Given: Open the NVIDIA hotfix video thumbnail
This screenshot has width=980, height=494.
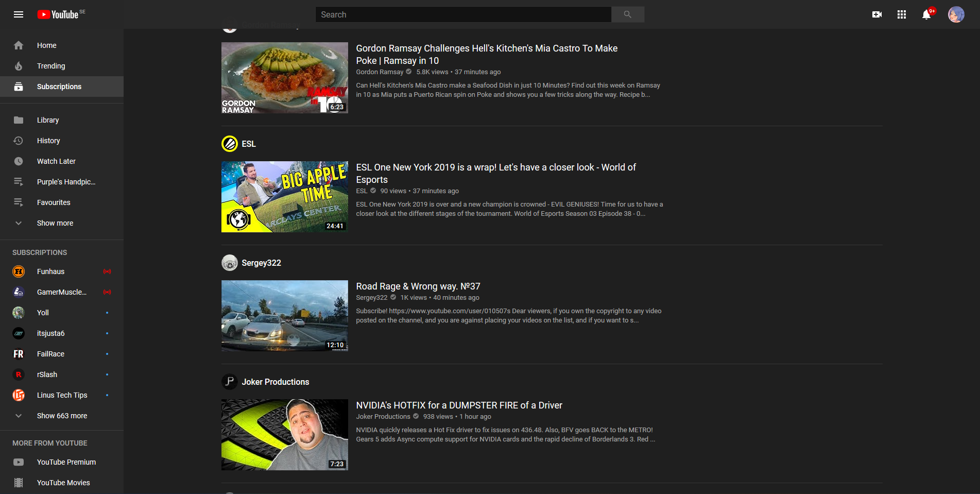Looking at the screenshot, I should pyautogui.click(x=285, y=435).
